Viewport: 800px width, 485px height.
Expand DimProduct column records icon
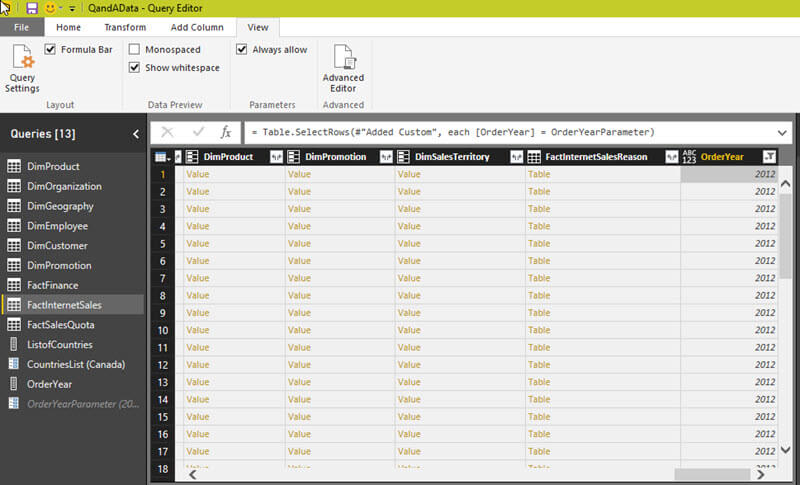click(276, 157)
